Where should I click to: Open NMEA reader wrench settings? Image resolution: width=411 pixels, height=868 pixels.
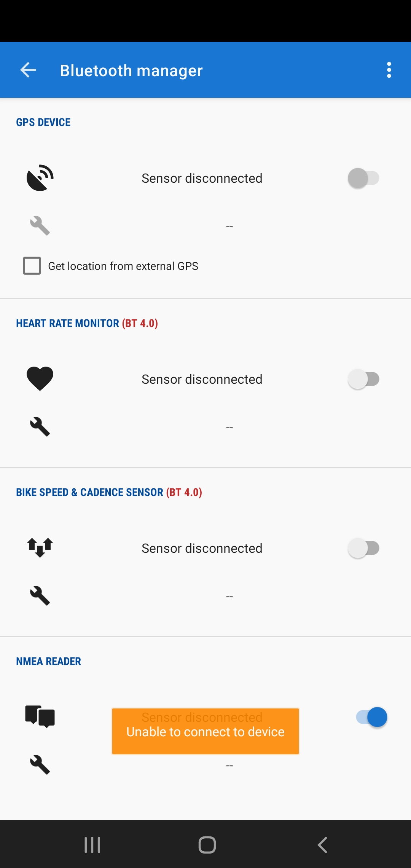tap(40, 765)
